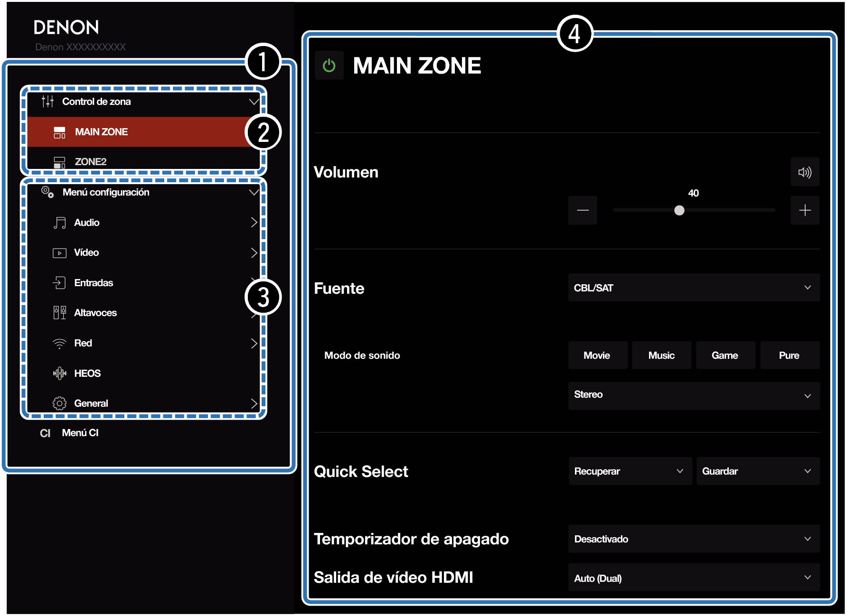The width and height of the screenshot is (847, 616).
Task: Collapse the Control de zona section chevron
Action: 254,102
